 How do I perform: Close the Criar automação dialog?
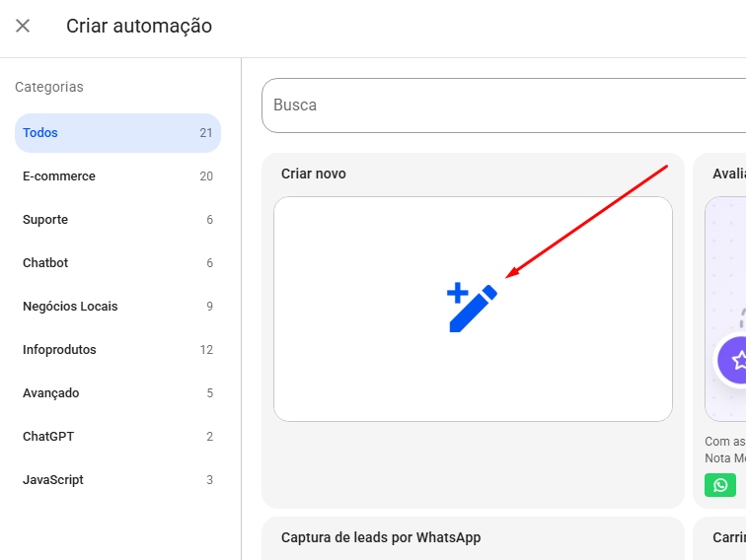[23, 26]
